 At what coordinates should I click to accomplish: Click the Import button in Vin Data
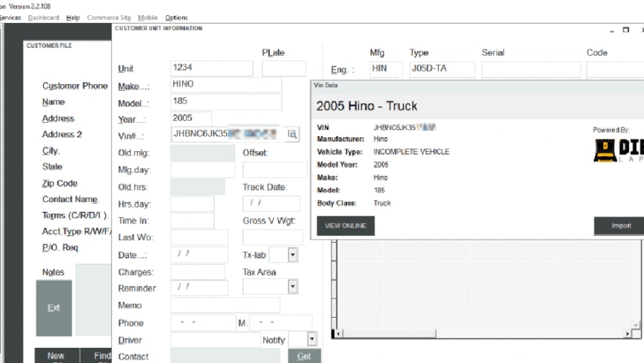click(x=620, y=226)
